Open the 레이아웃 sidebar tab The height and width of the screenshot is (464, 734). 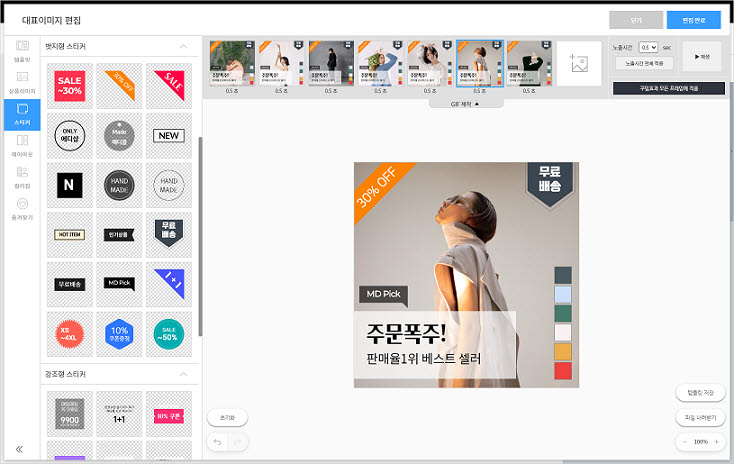pos(22,146)
